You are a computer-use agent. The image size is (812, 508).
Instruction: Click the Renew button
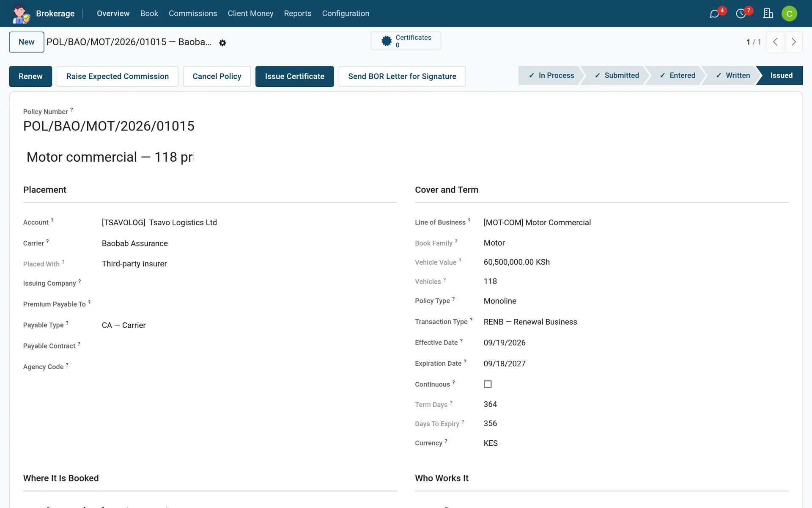pyautogui.click(x=30, y=76)
